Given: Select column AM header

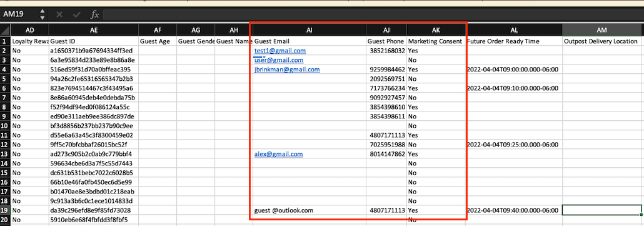Looking at the screenshot, I should (601, 30).
